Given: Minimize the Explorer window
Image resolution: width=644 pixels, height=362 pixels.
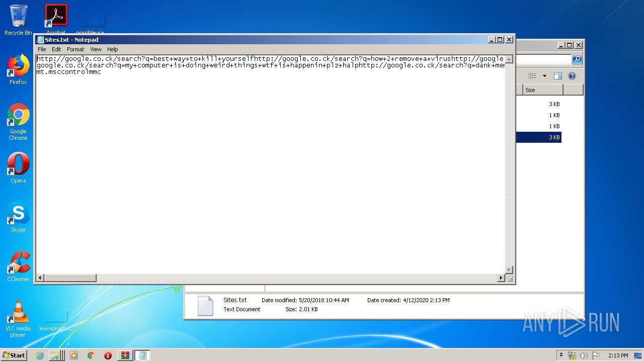Looking at the screenshot, I should pyautogui.click(x=560, y=45).
